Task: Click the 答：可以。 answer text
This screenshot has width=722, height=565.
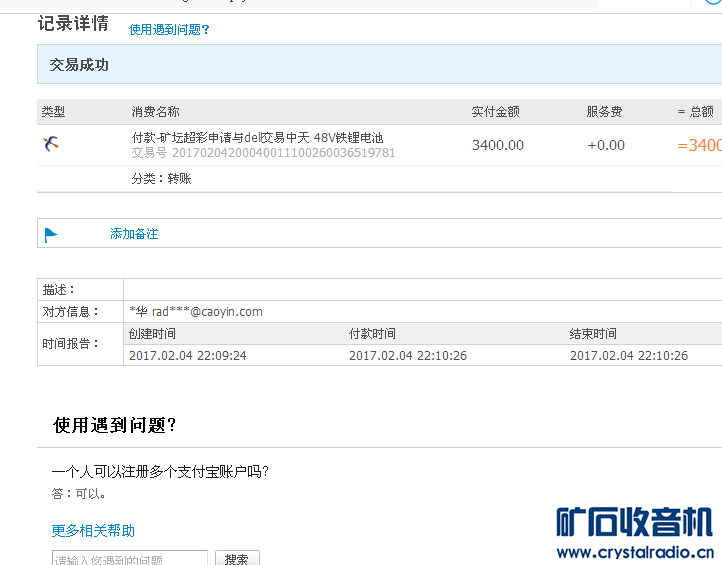Action: click(x=79, y=494)
